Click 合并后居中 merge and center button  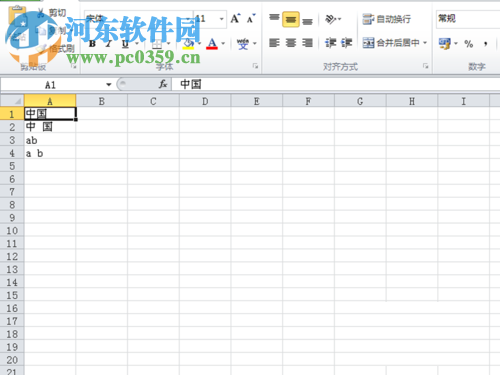[x=391, y=43]
